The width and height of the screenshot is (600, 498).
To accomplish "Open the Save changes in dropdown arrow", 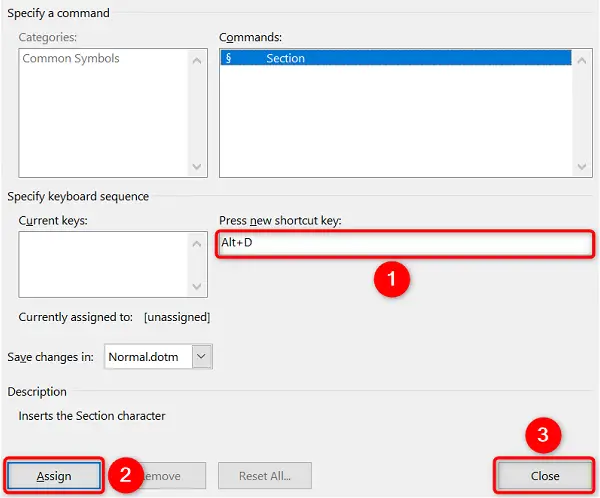I will pyautogui.click(x=201, y=356).
